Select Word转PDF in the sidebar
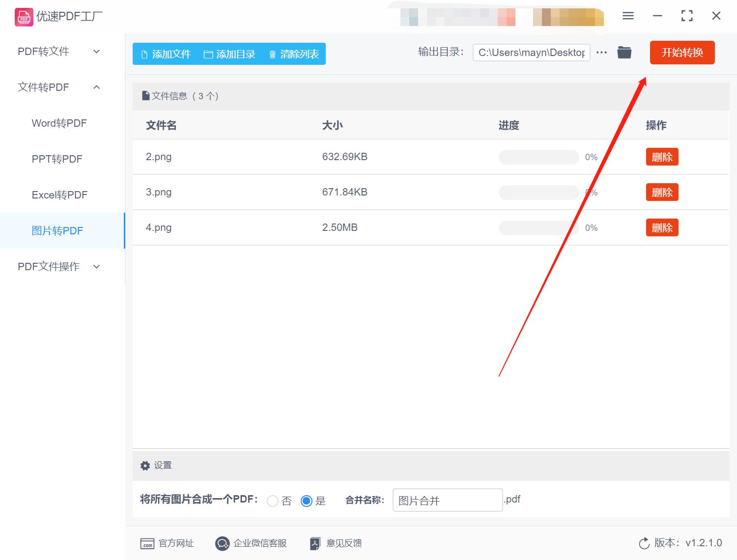This screenshot has width=737, height=560. 59,123
